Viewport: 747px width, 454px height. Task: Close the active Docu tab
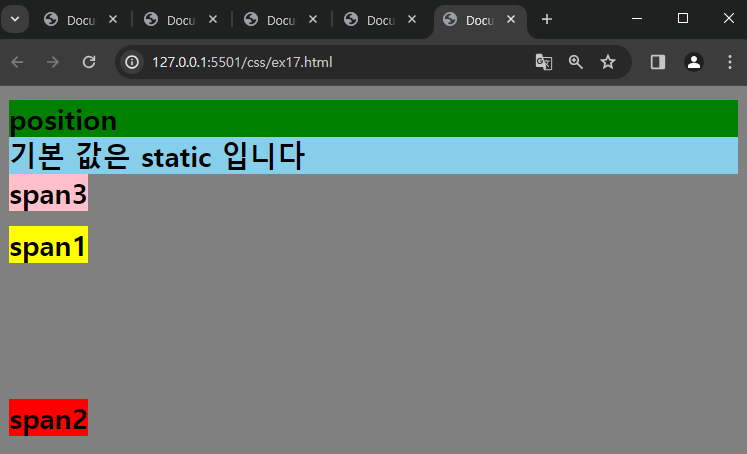click(x=511, y=20)
